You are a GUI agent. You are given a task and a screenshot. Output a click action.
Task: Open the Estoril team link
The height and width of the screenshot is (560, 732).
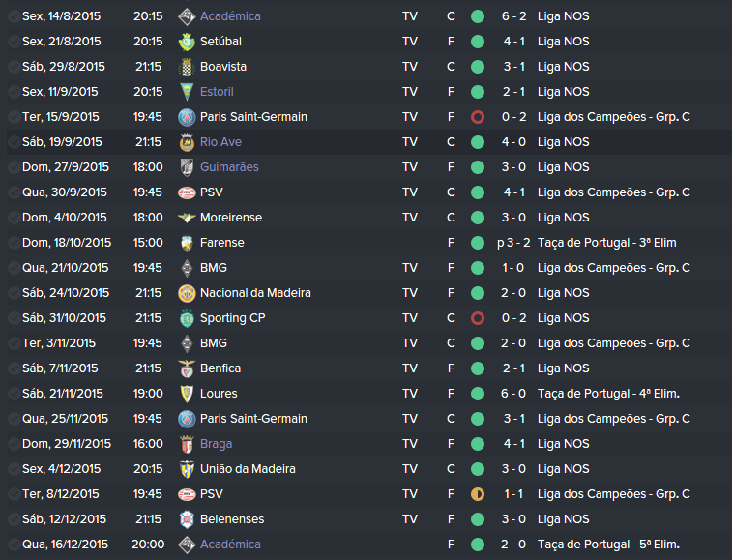pyautogui.click(x=217, y=92)
